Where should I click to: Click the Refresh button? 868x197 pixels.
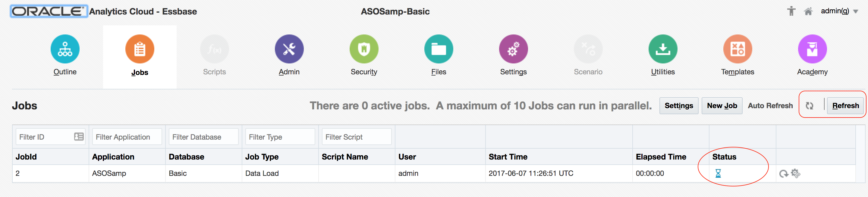(845, 106)
